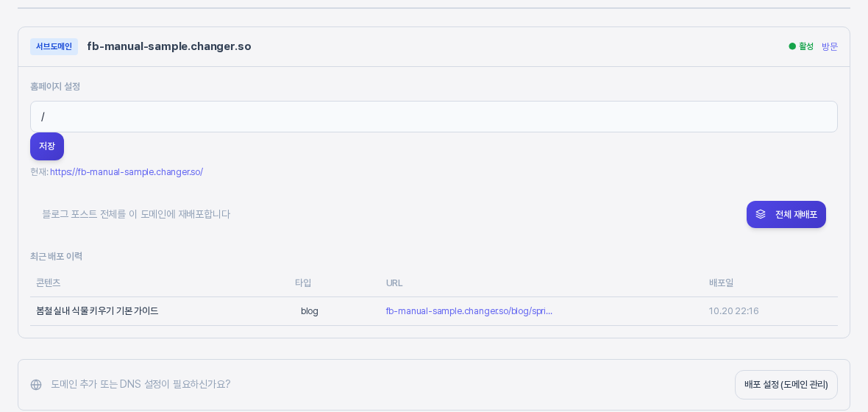The width and height of the screenshot is (868, 412).
Task: Open current URL https://fb-manual-sample.changer.so/
Action: coord(127,171)
